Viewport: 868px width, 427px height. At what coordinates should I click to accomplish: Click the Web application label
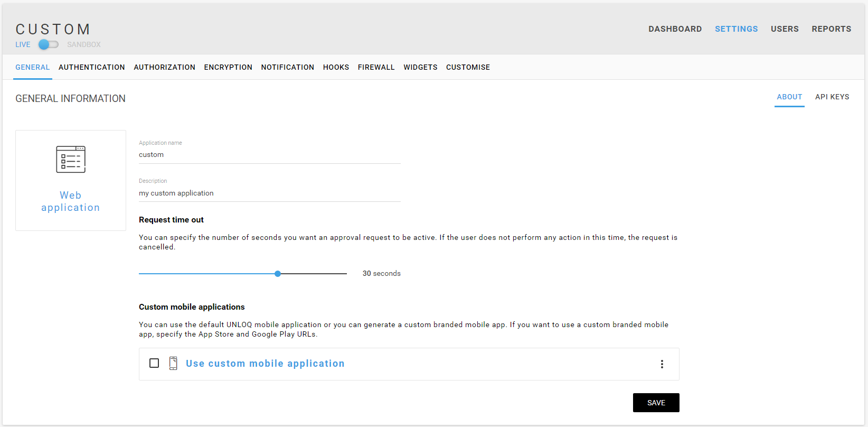[x=71, y=201]
